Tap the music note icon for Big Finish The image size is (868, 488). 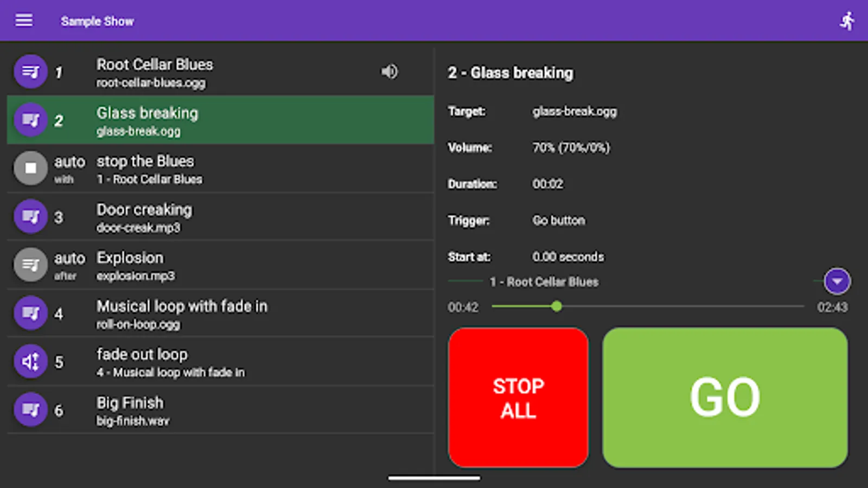(30, 410)
